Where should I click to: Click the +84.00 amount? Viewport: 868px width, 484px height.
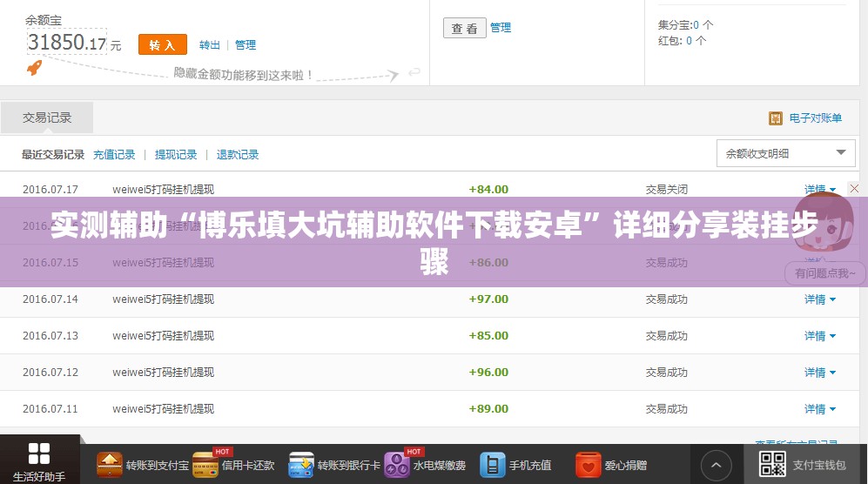(488, 190)
